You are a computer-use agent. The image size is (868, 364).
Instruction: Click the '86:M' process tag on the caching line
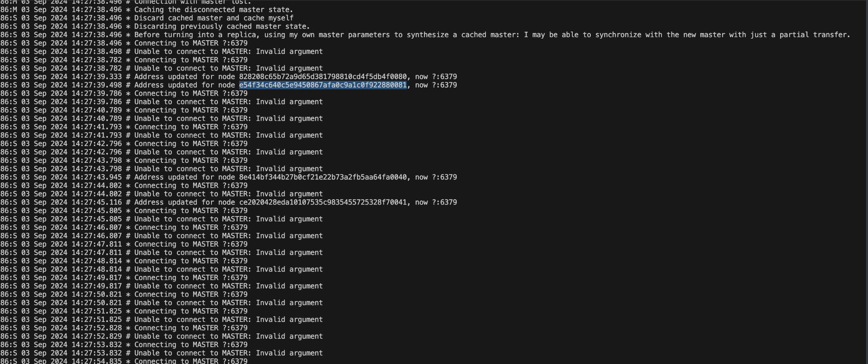pos(9,10)
